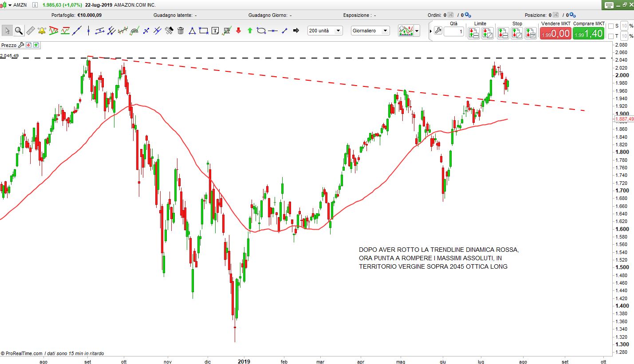Click the Qtà quantity input field
634x364 pixels.
pos(454,32)
